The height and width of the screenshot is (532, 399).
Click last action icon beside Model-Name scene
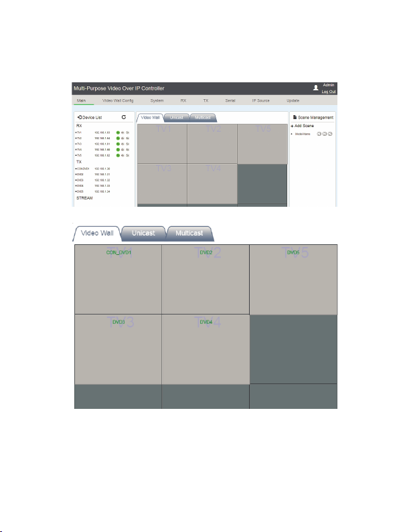point(330,134)
